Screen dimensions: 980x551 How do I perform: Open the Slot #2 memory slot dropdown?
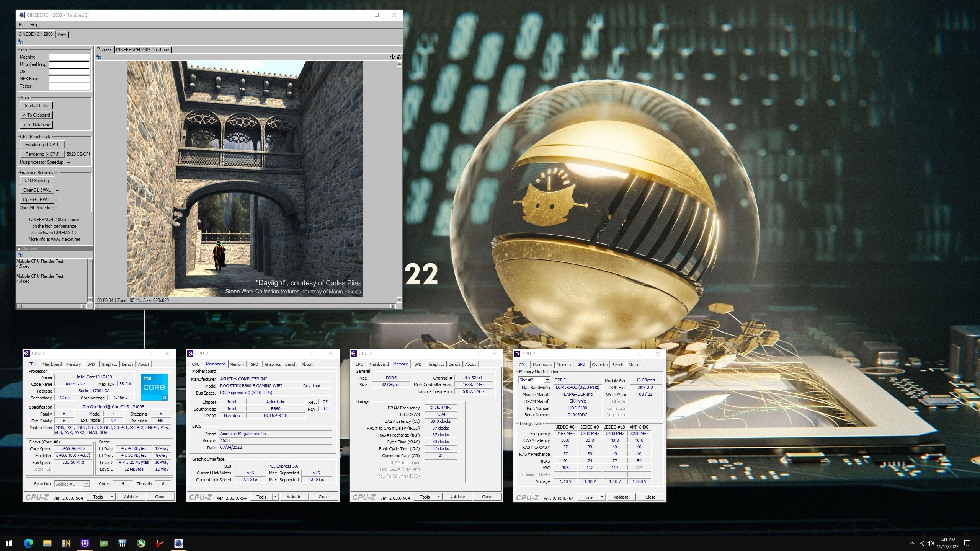[547, 380]
